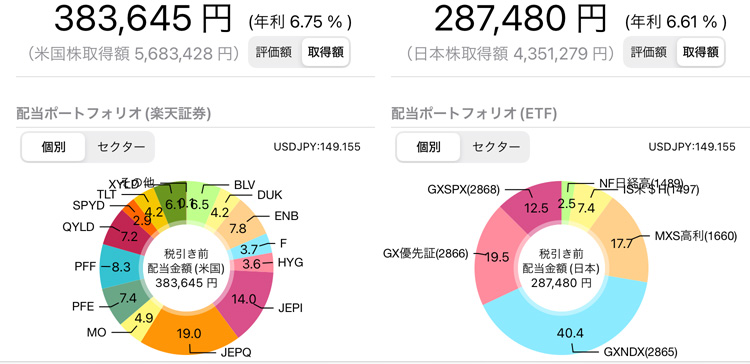This screenshot has height=364, width=750.
Task: Click the magenta JEPI 14.0 segment
Action: coord(246,300)
